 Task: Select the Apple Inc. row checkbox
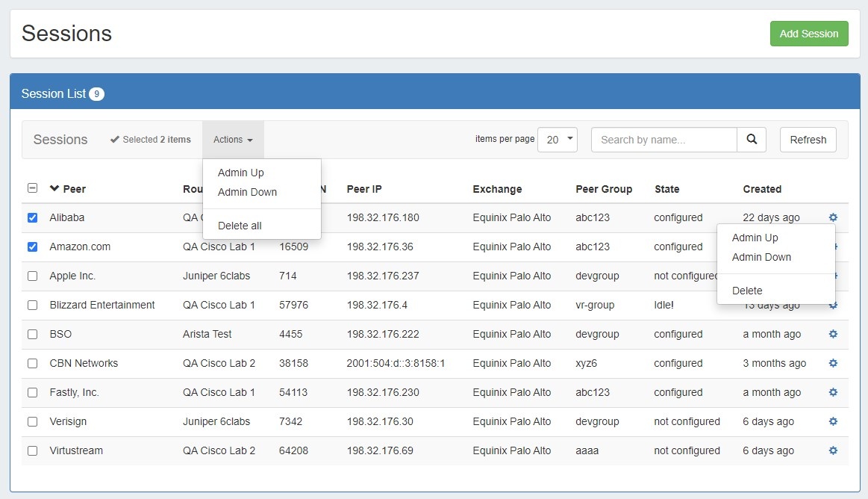coord(32,276)
